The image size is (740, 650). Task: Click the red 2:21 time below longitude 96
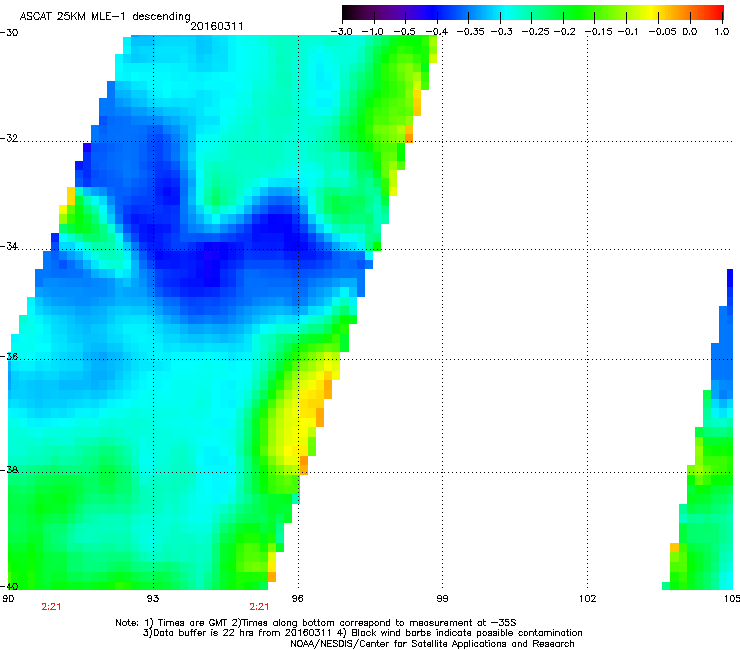[x=259, y=607]
